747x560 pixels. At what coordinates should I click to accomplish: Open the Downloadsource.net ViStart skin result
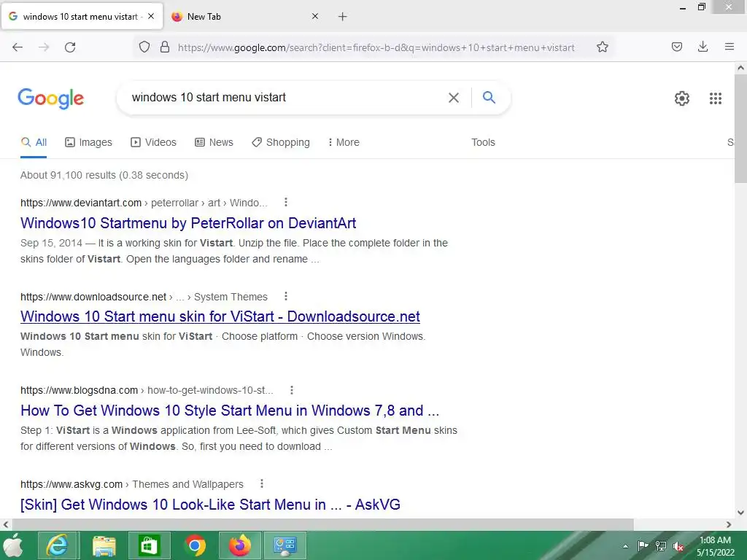(x=220, y=316)
